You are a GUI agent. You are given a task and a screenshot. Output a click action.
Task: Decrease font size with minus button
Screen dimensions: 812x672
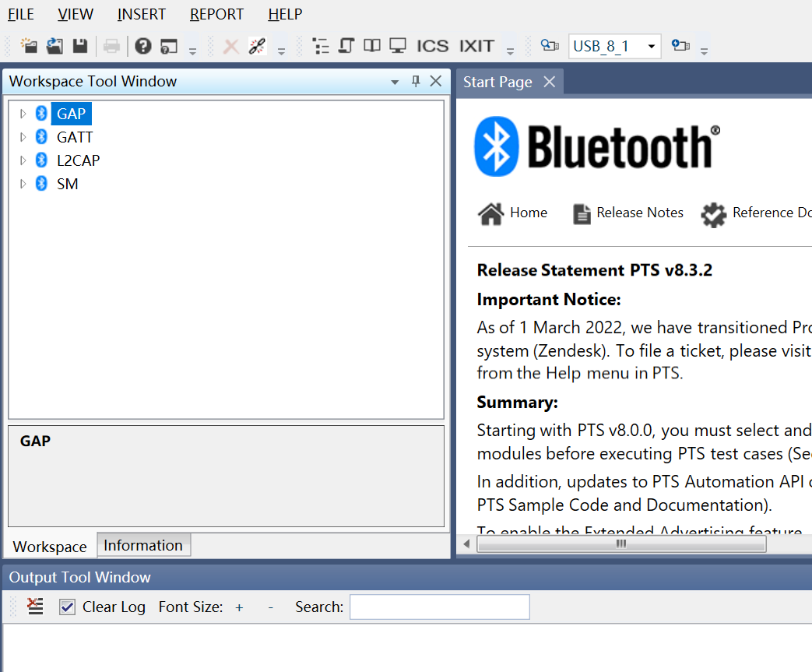270,607
